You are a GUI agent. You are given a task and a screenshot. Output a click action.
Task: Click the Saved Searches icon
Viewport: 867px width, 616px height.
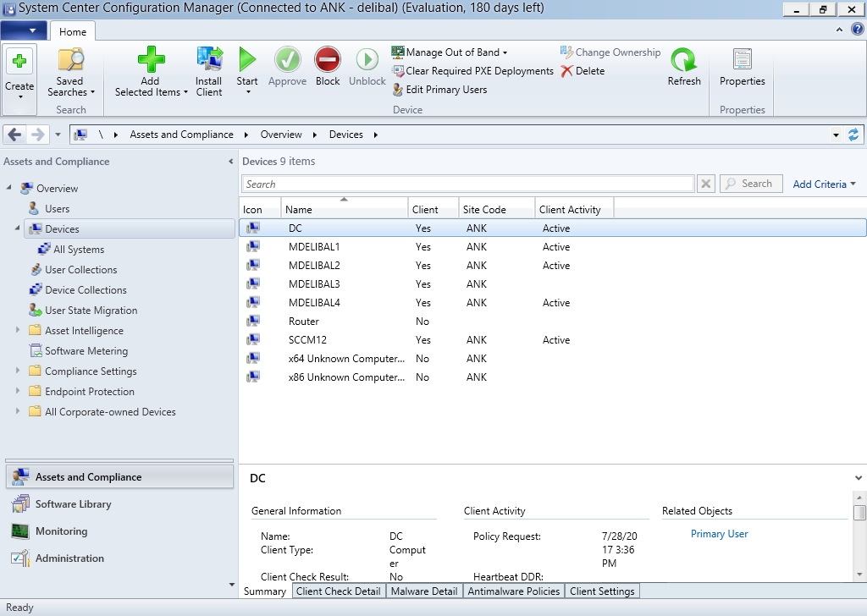(70, 61)
